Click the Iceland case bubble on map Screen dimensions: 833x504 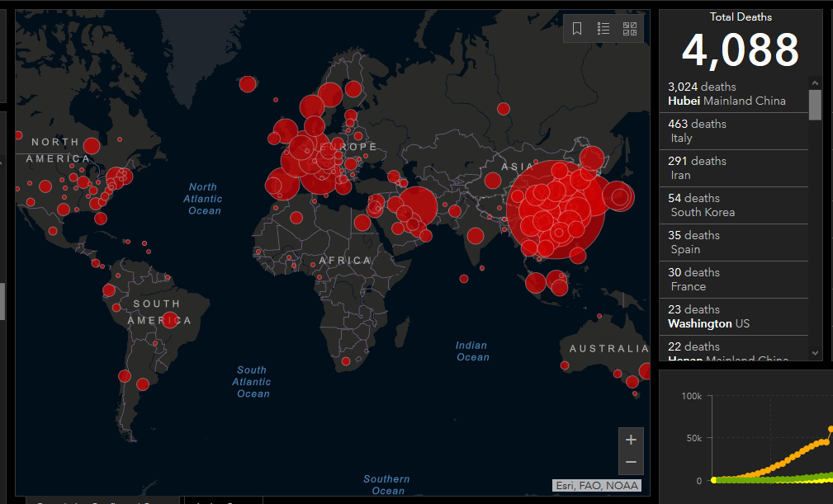[x=248, y=84]
